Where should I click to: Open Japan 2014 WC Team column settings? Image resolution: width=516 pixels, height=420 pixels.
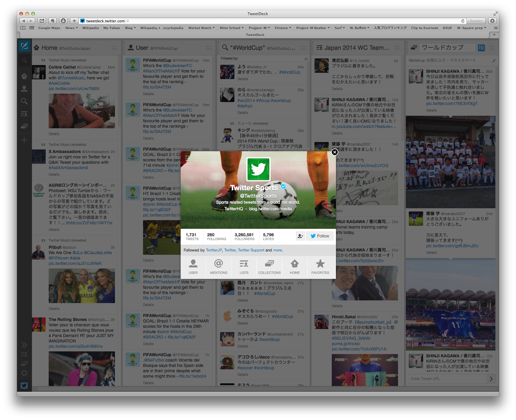tap(397, 48)
